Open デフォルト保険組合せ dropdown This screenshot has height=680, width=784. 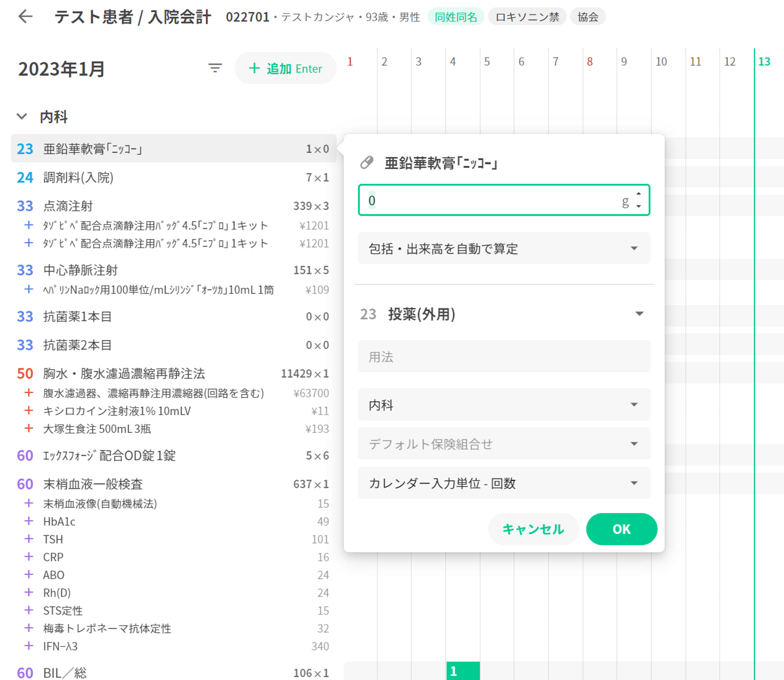pos(504,444)
